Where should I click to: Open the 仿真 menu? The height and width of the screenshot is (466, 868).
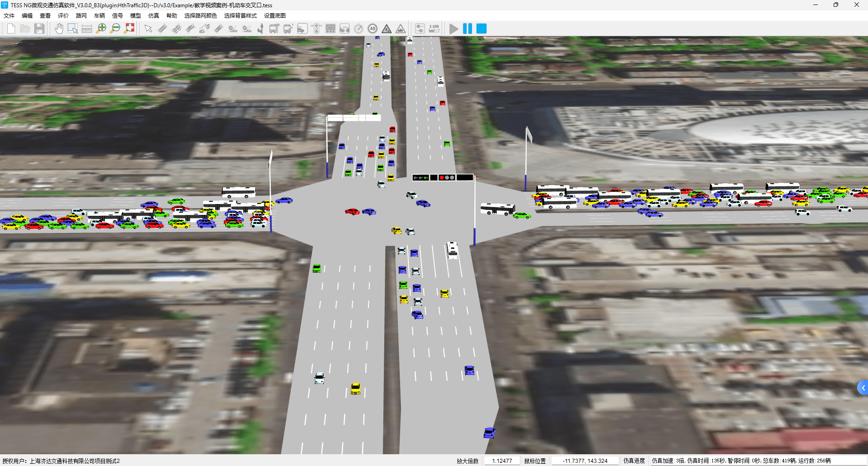tap(154, 16)
